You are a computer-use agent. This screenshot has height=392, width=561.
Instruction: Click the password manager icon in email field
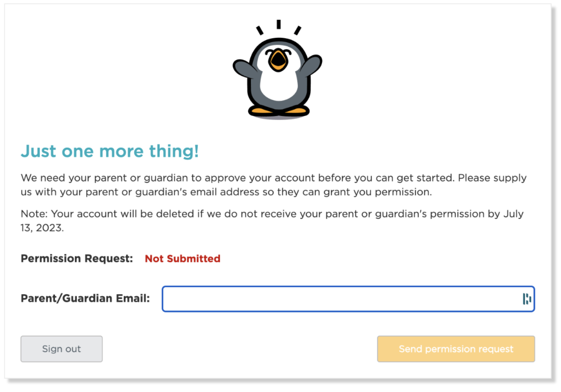pyautogui.click(x=527, y=299)
